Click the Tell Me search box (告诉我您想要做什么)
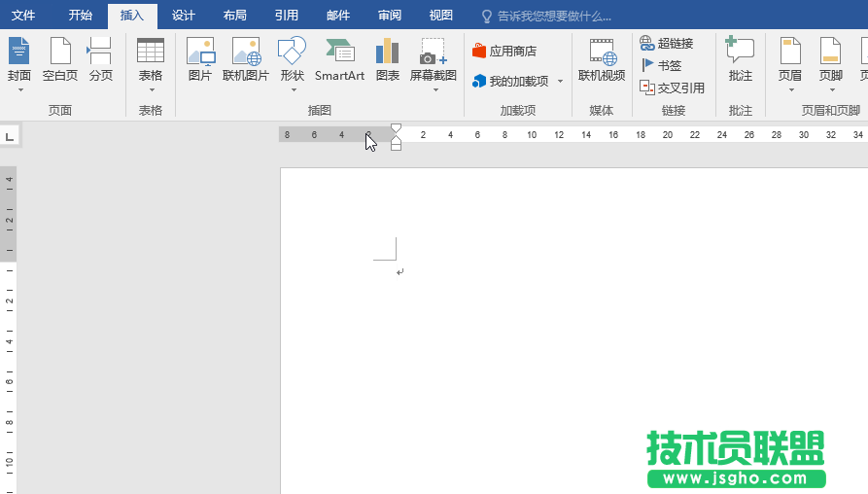 tap(554, 17)
